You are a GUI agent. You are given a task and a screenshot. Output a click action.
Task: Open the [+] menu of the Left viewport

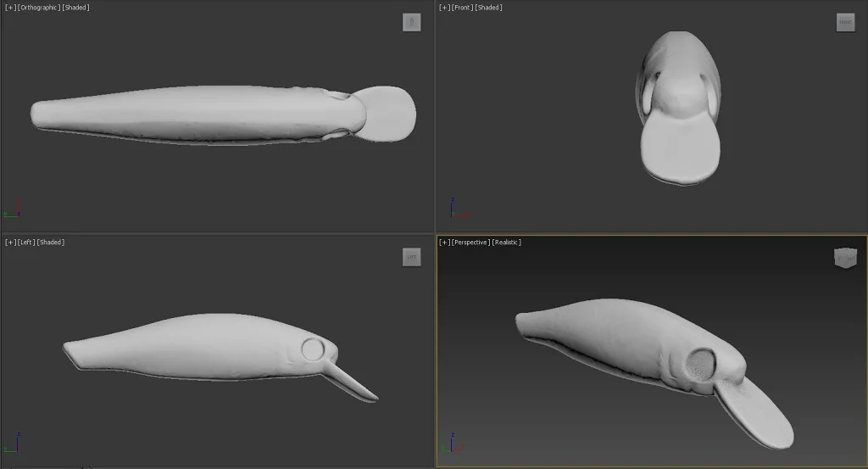(x=10, y=243)
